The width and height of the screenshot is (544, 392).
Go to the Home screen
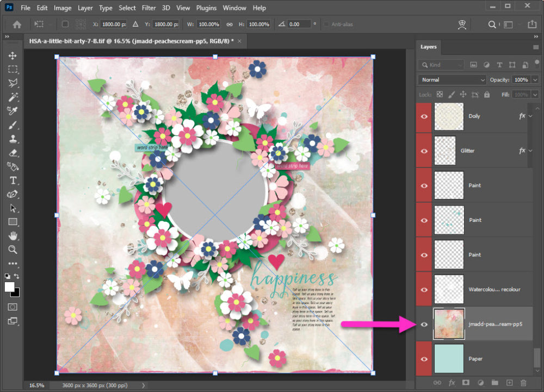pos(17,24)
